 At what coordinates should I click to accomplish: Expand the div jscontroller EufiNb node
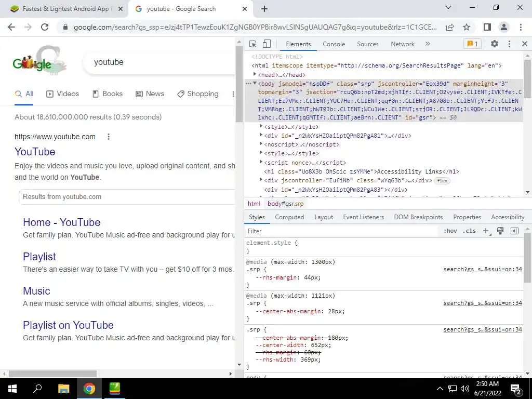pyautogui.click(x=261, y=180)
